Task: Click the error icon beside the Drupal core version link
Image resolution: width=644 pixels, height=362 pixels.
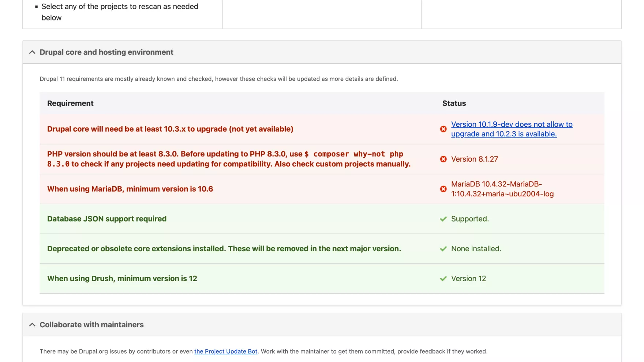Action: click(x=443, y=129)
